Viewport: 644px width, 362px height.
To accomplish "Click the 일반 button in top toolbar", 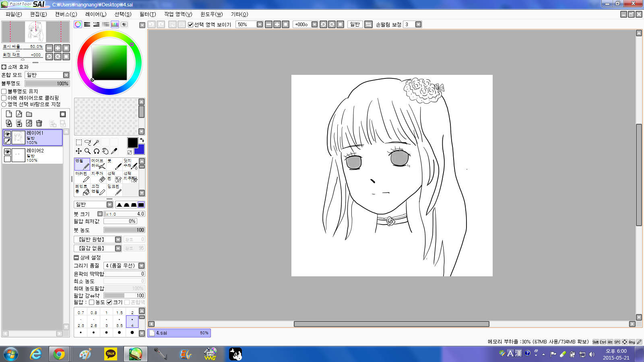I will pos(355,25).
